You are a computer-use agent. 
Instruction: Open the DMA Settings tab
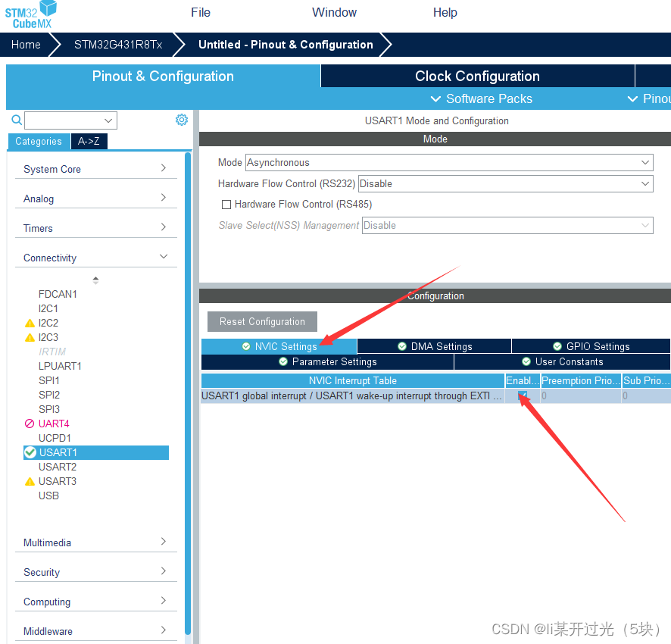435,346
